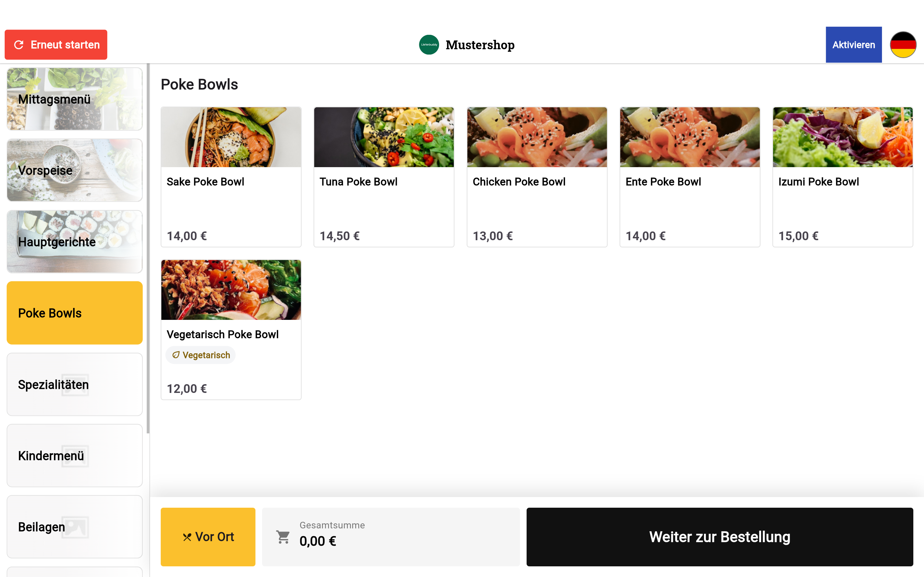
Task: Open the Beilagen category placeholder image
Action: pyautogui.click(x=75, y=527)
